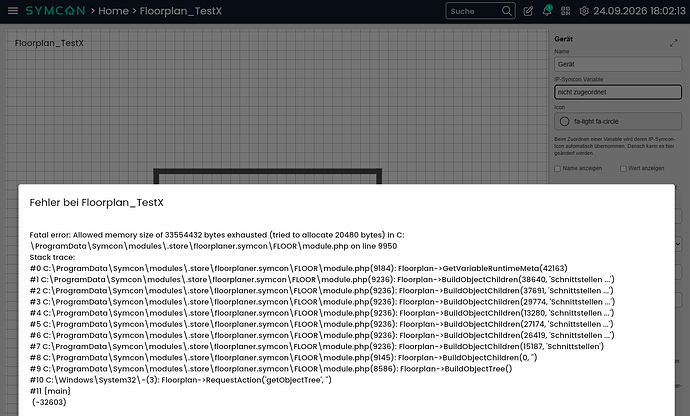The image size is (690, 416).
Task: Click stack line #2 BuildObjectChildren(37691
Action: [322, 291]
